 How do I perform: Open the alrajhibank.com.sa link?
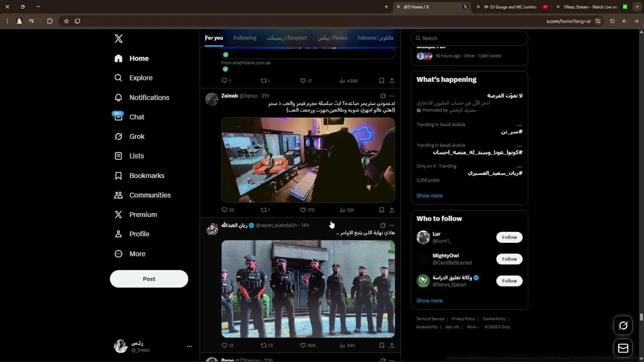point(246,63)
